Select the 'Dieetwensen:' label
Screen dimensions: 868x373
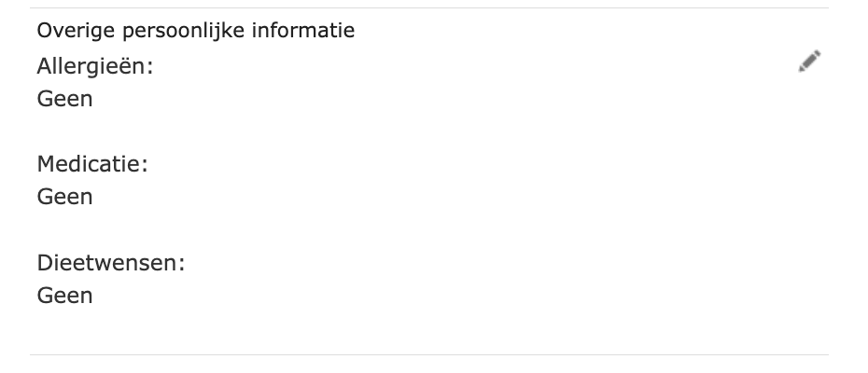tap(111, 263)
